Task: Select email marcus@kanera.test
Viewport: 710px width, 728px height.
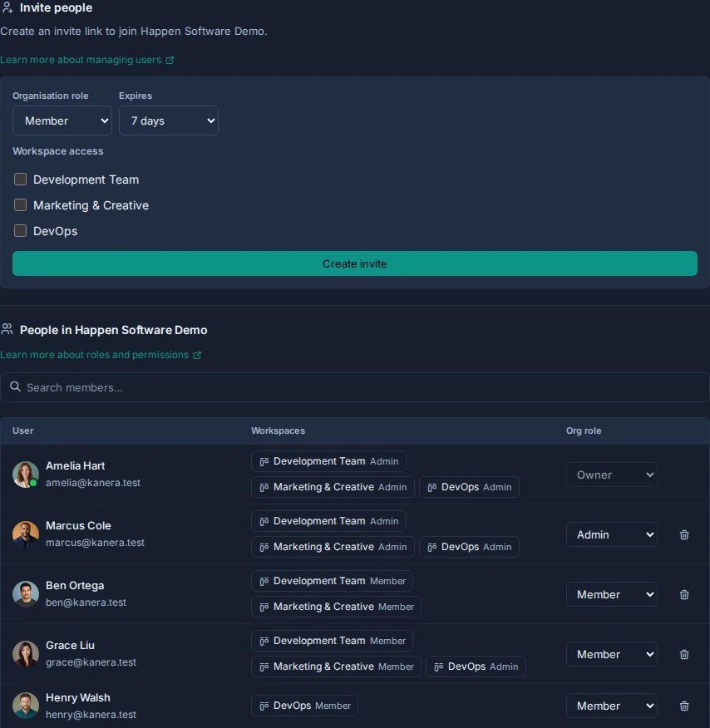Action: pos(95,543)
